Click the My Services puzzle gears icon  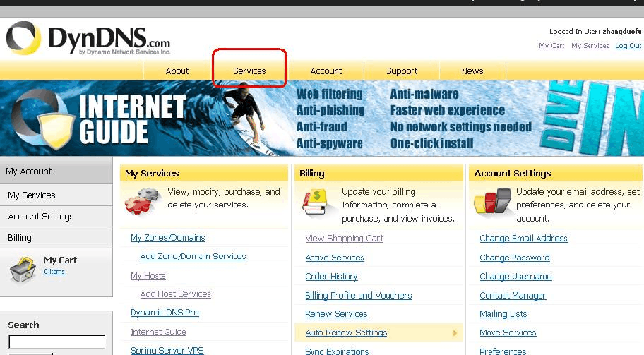(143, 200)
